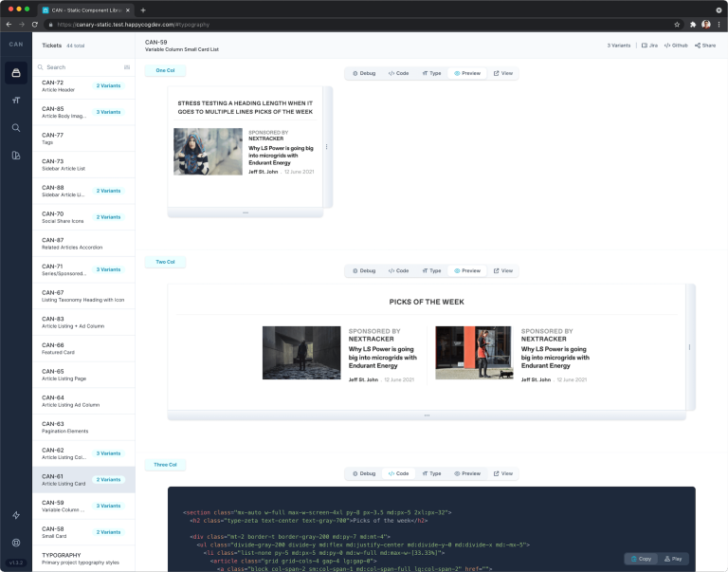Click the horizontal resize handle of Two Col preview
Screen dimensions: 728x572
pos(689,347)
